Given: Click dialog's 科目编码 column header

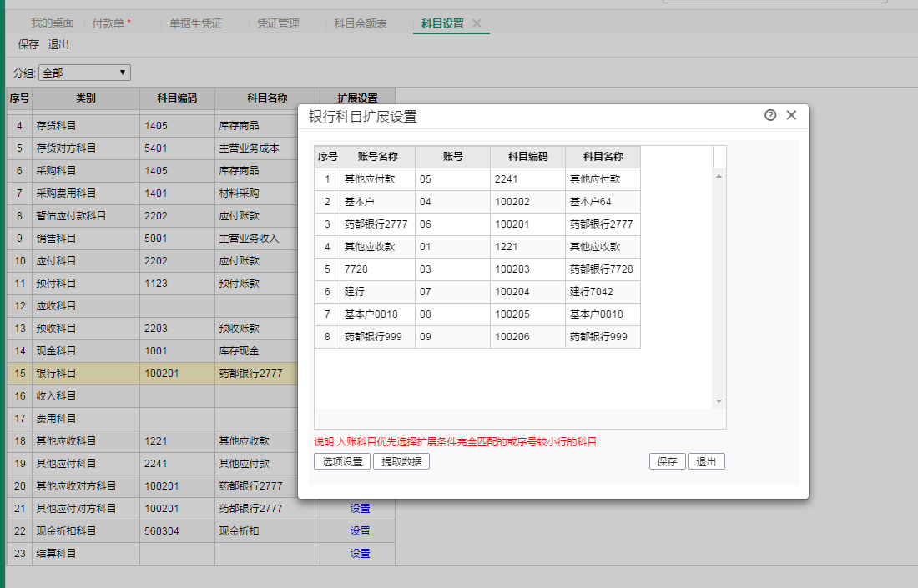Looking at the screenshot, I should tap(527, 157).
